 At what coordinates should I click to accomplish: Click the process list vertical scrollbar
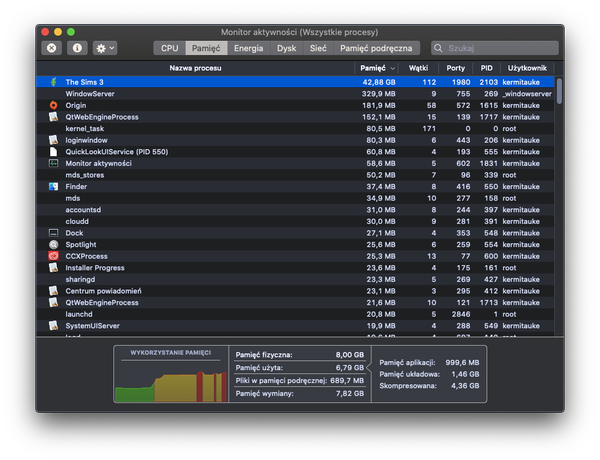559,91
